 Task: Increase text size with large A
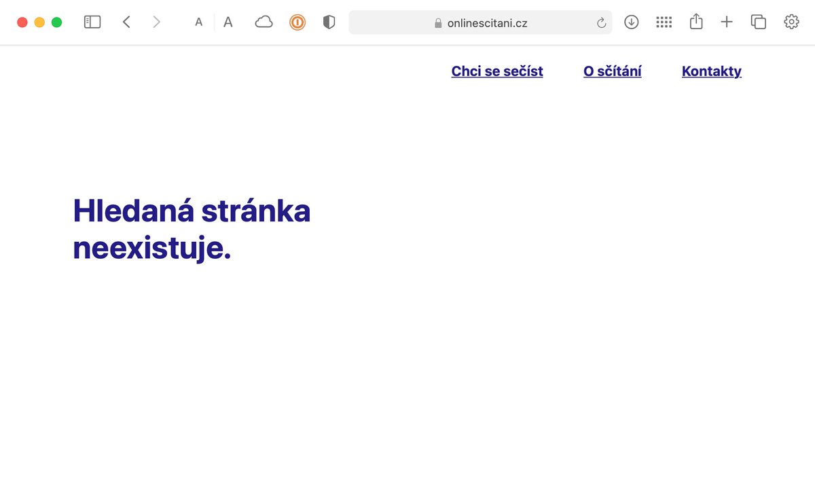[228, 22]
